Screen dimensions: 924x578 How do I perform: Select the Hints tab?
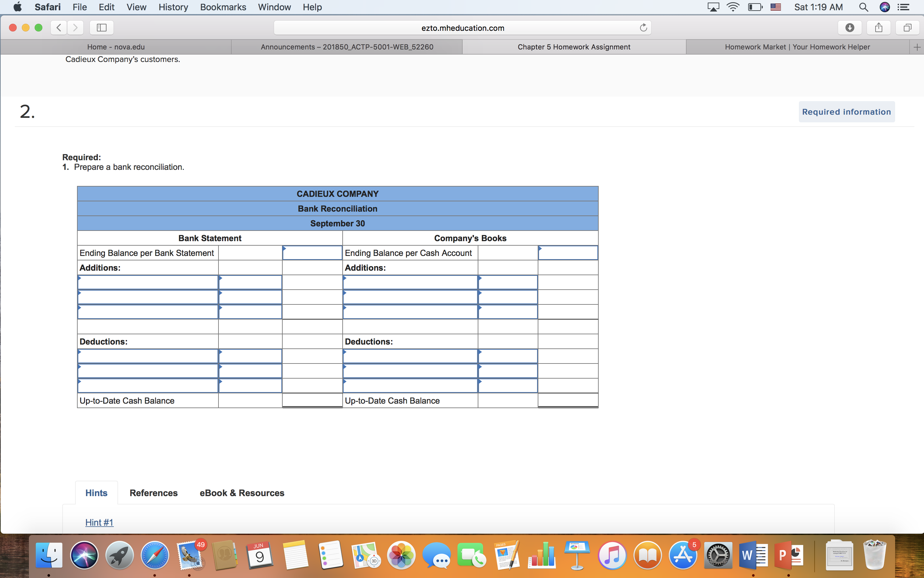[96, 493]
